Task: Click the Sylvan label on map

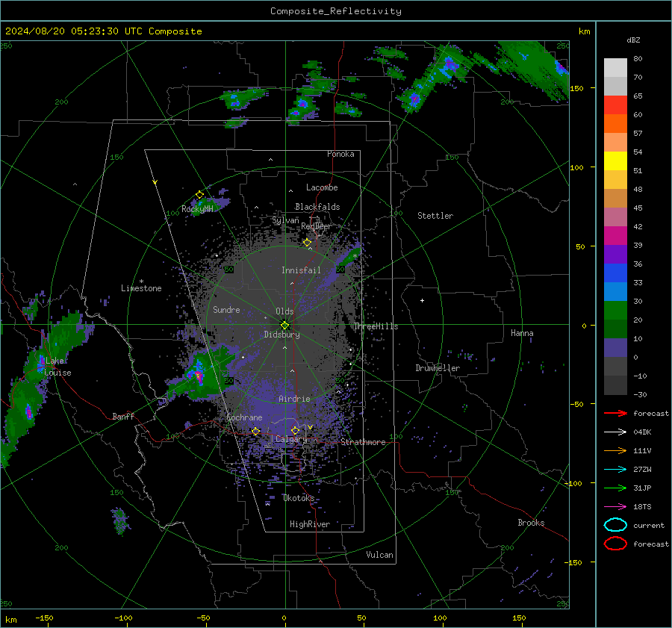Action: tap(285, 220)
